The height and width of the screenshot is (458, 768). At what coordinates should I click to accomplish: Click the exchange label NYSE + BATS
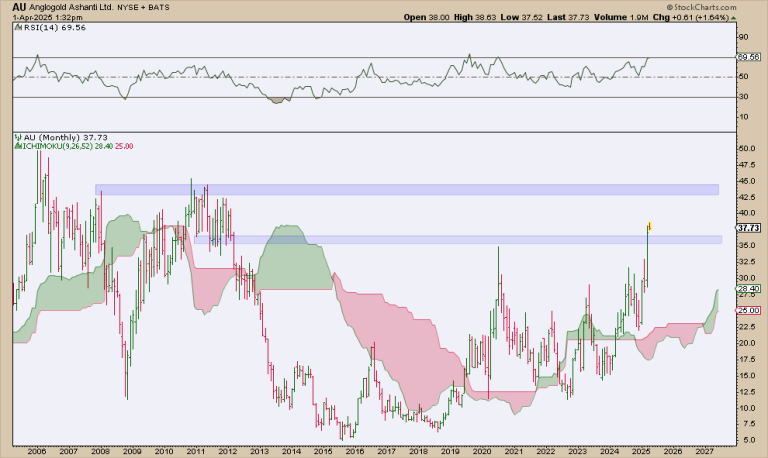pos(144,7)
